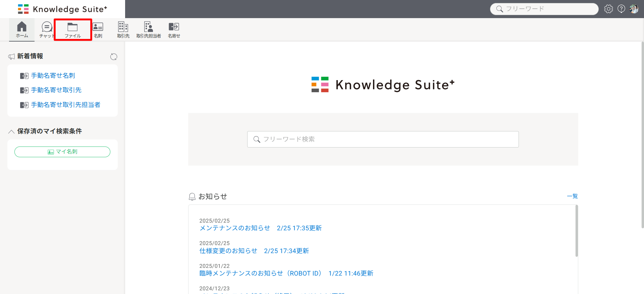Open the user profile avatar

pyautogui.click(x=634, y=9)
